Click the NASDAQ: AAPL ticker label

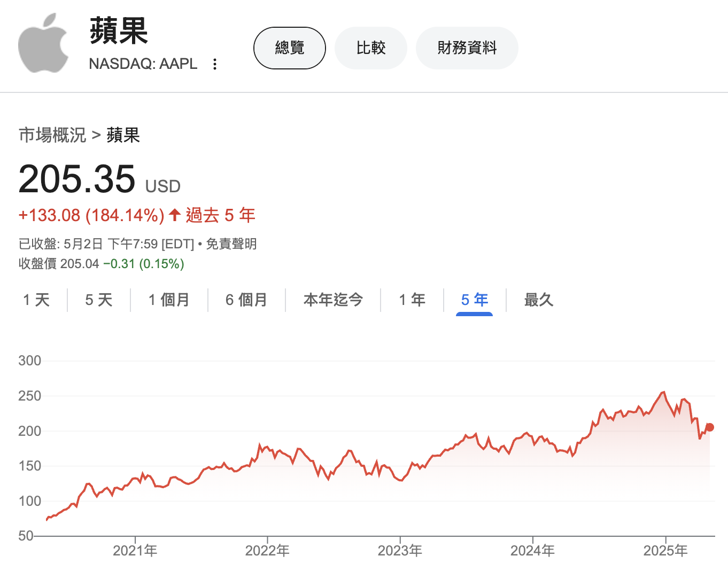pos(143,64)
